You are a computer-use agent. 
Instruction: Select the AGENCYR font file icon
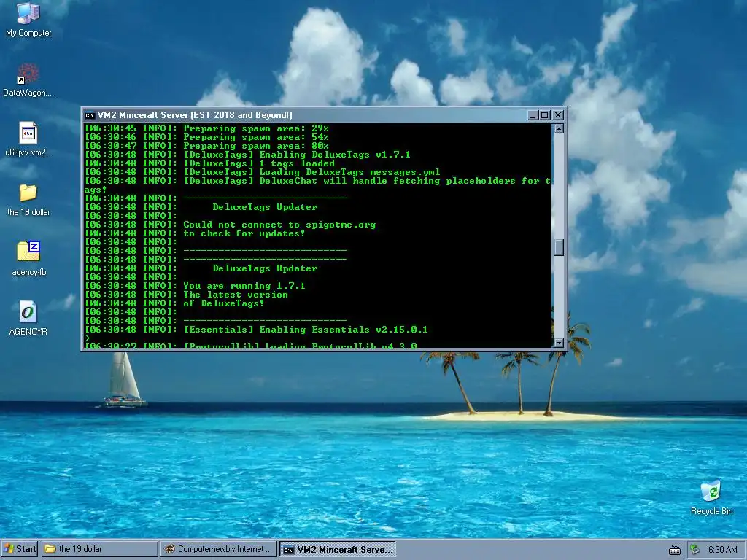pyautogui.click(x=28, y=318)
